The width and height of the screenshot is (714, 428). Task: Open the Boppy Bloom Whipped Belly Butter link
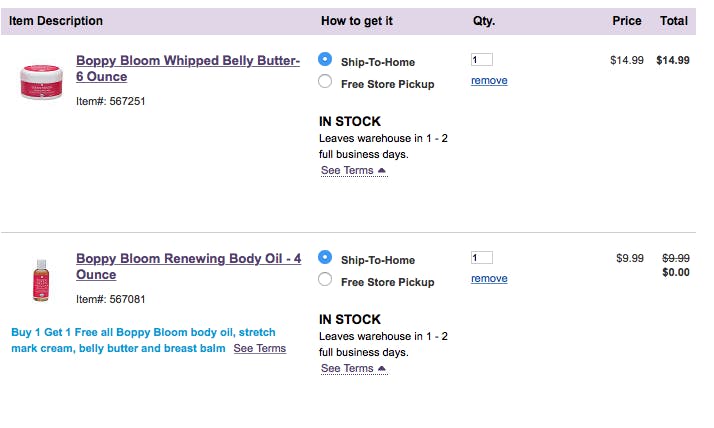coord(188,68)
